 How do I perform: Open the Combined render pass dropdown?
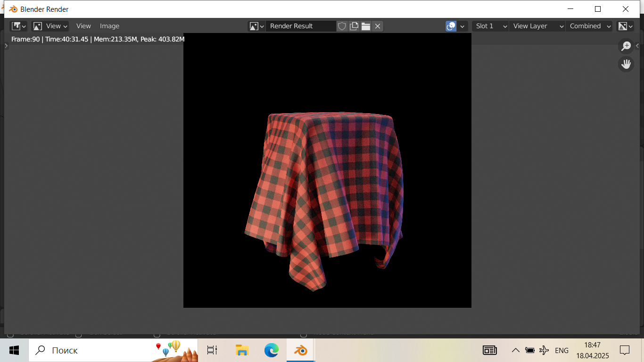pos(590,26)
